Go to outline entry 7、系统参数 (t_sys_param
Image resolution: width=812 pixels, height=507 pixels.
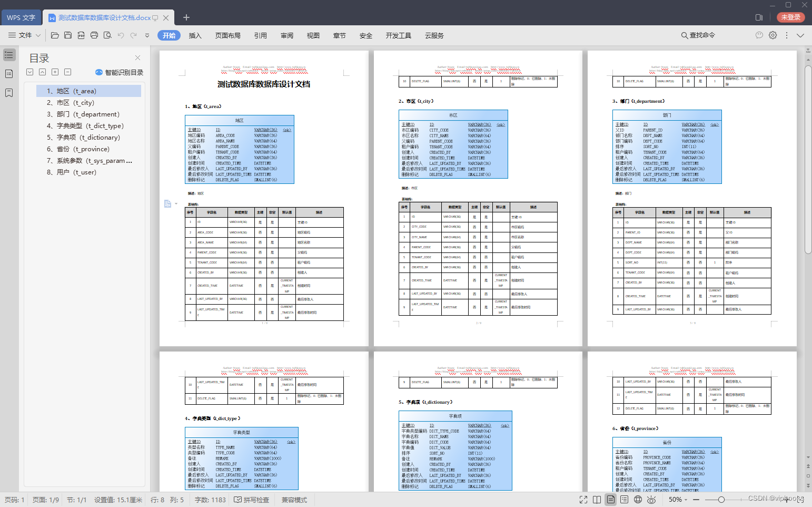[x=88, y=161]
